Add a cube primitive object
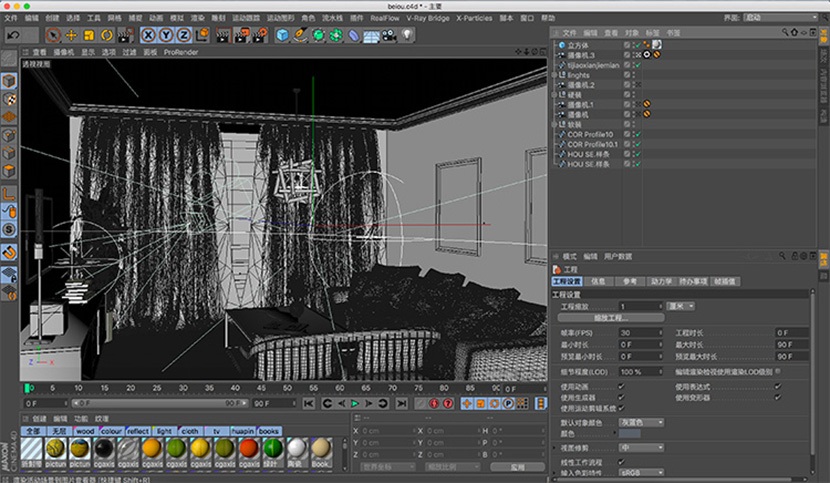This screenshot has height=483, width=830. [x=283, y=36]
